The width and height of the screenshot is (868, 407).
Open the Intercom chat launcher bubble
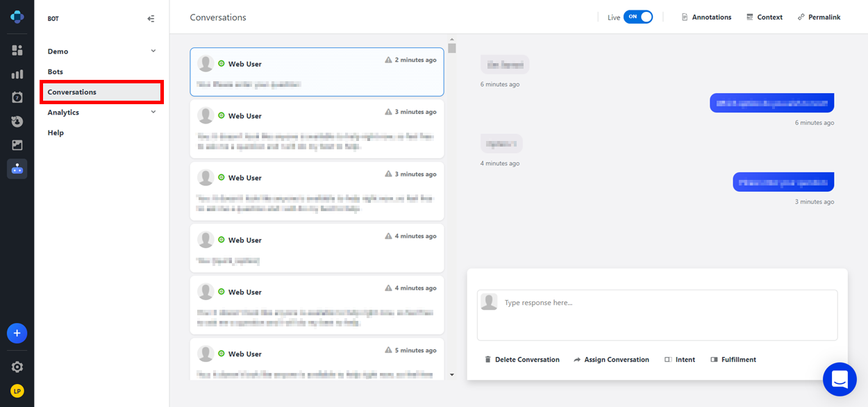(840, 379)
